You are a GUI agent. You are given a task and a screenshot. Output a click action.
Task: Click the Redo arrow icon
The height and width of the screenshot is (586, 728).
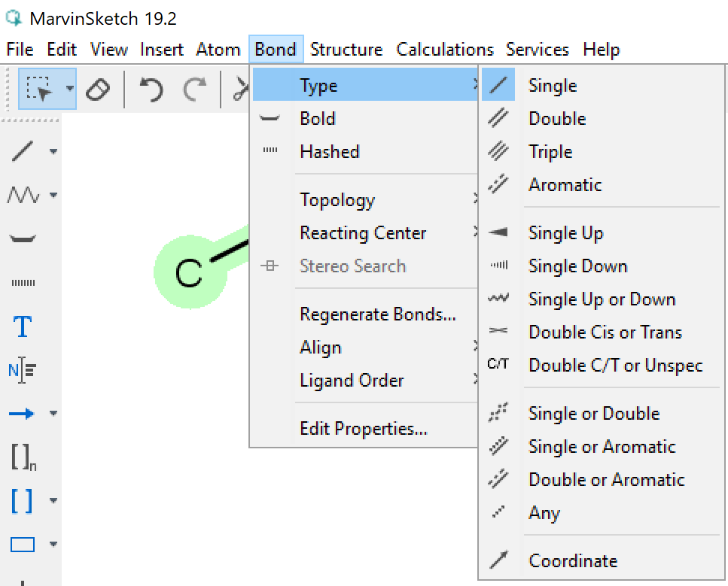click(x=195, y=90)
